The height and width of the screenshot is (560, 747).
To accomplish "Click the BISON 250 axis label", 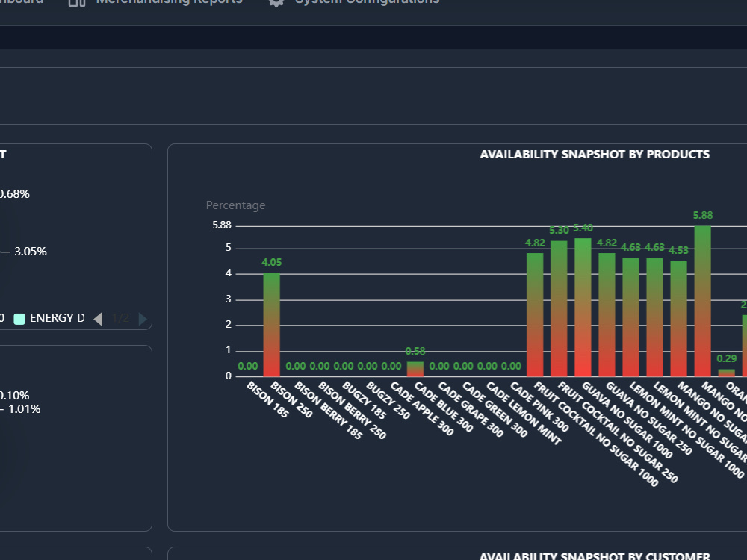I will pyautogui.click(x=291, y=399).
